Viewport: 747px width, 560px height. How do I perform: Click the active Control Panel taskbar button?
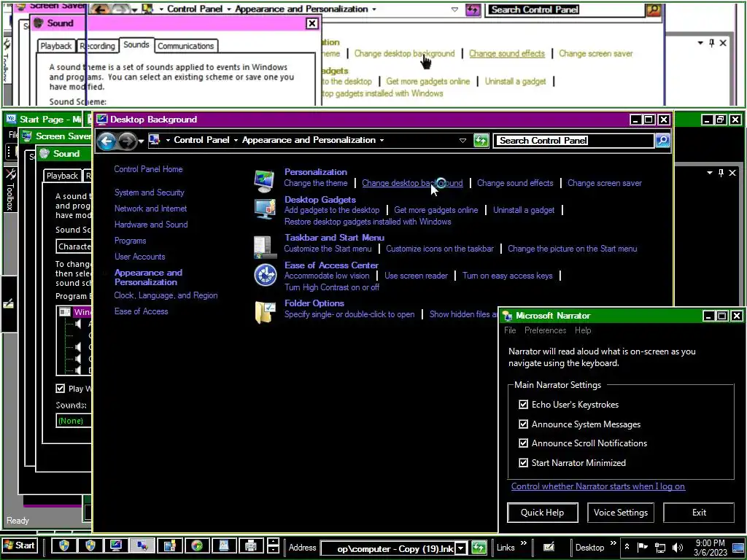pyautogui.click(x=142, y=545)
